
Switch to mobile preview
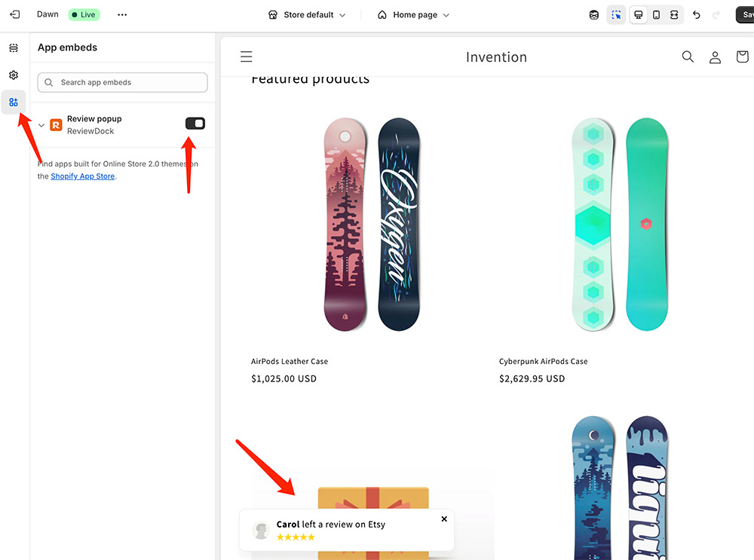coord(656,15)
